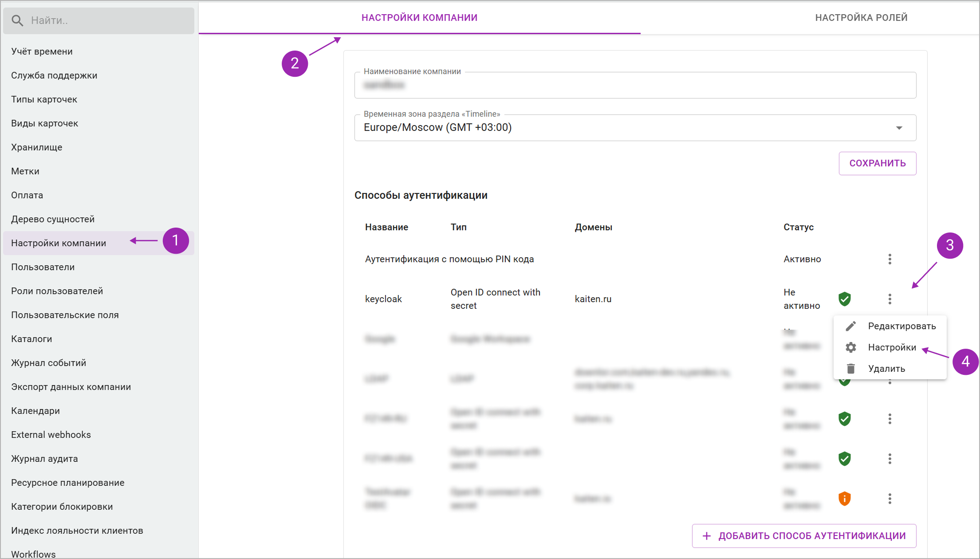Open three-dot menu next to orange shield
Image resolution: width=980 pixels, height=559 pixels.
[889, 499]
